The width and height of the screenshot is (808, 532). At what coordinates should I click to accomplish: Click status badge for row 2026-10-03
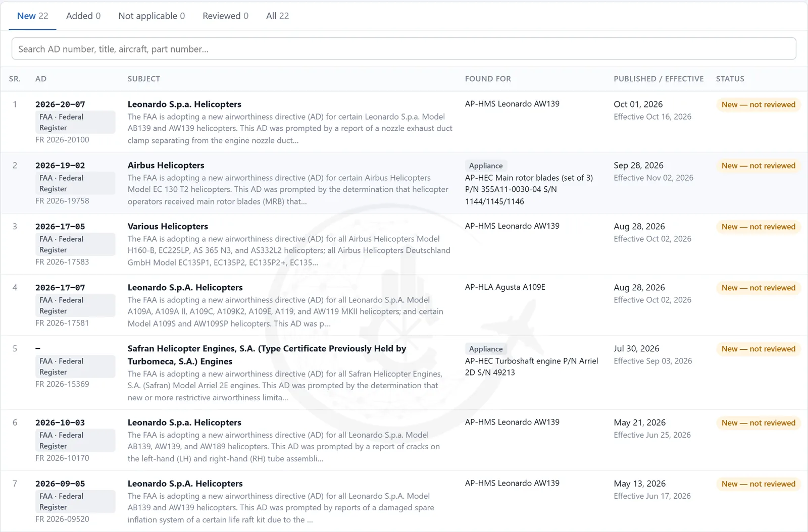point(758,423)
